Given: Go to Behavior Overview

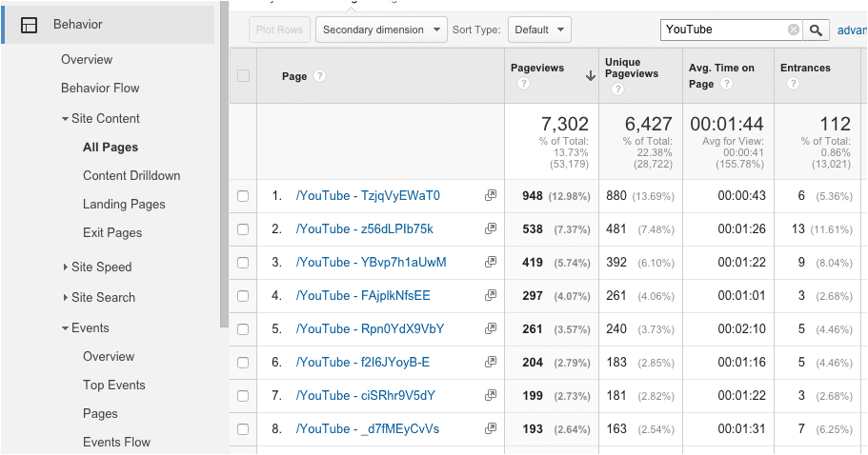Looking at the screenshot, I should tap(87, 59).
